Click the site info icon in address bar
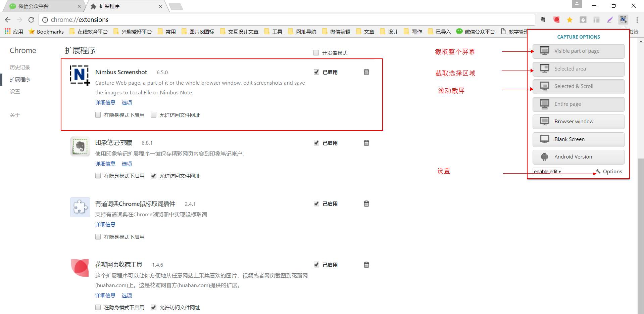Viewport: 644px width, 314px height. (45, 20)
